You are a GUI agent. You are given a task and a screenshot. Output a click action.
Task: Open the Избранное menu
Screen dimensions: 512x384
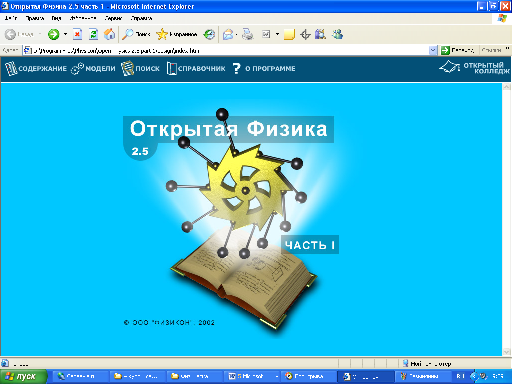(x=83, y=18)
